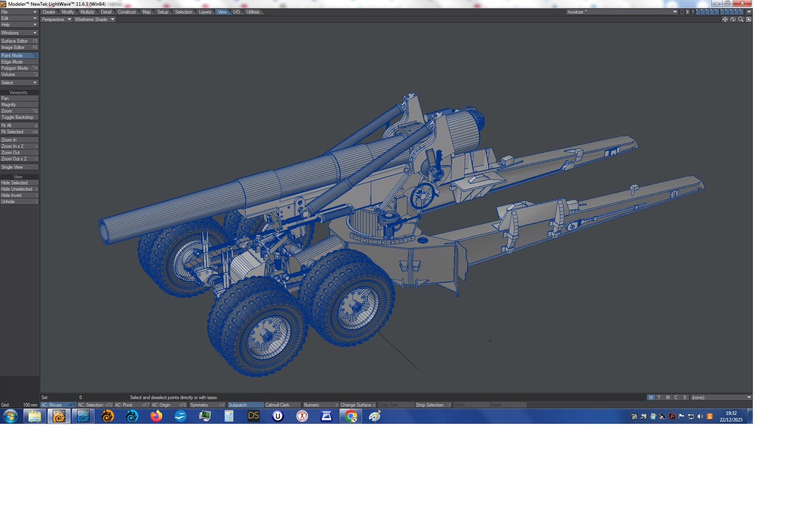Click the Grid 100 mm value field
The height and width of the screenshot is (508, 812).
(30, 405)
